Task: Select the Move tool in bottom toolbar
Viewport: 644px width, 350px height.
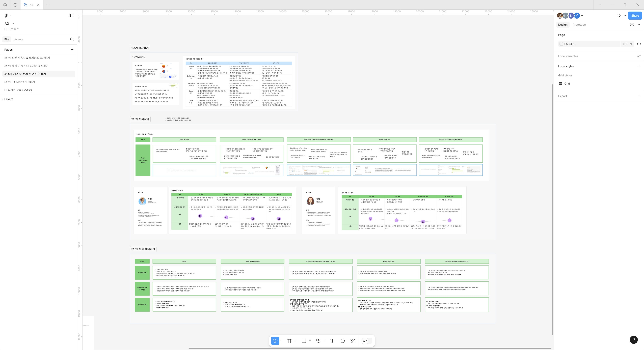Action: pos(275,341)
